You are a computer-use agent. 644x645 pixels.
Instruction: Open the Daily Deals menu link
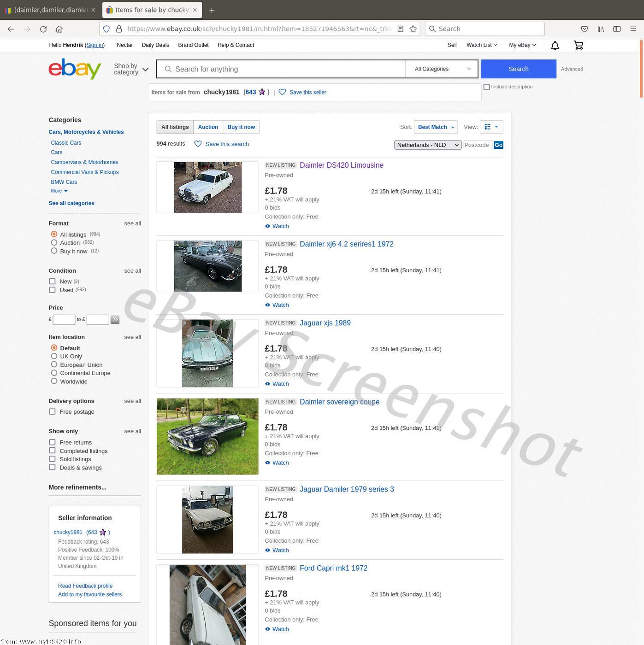[155, 45]
